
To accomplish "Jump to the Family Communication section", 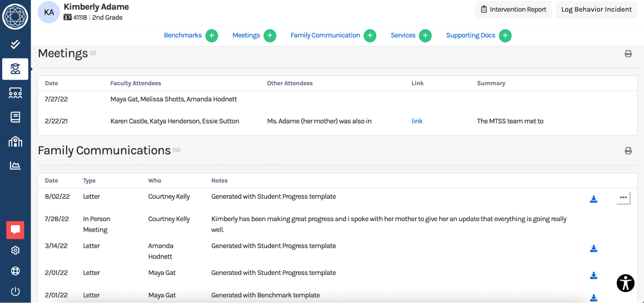I will click(x=325, y=35).
